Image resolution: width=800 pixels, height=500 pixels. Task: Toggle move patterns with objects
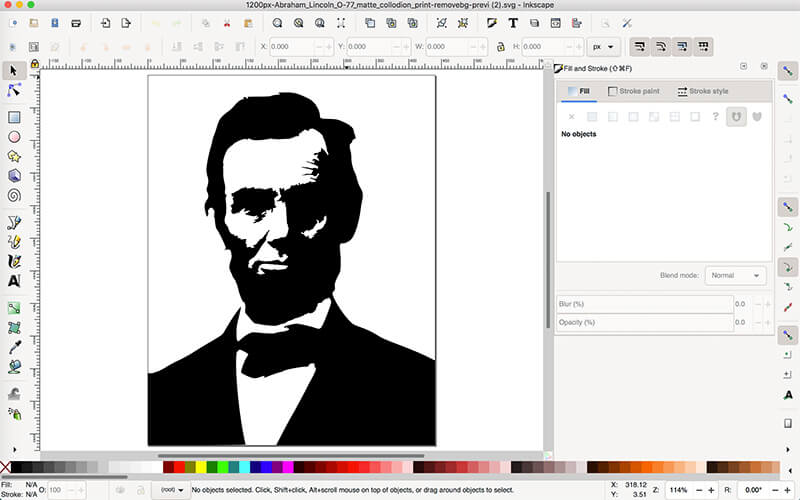[703, 46]
